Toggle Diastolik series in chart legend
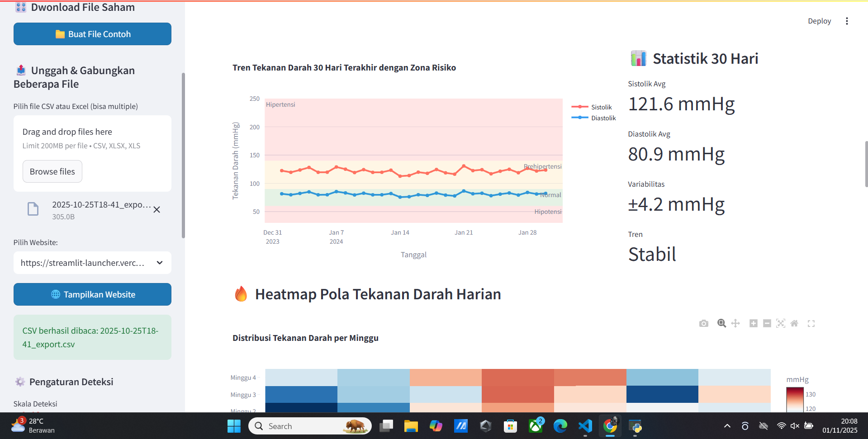 pyautogui.click(x=593, y=118)
